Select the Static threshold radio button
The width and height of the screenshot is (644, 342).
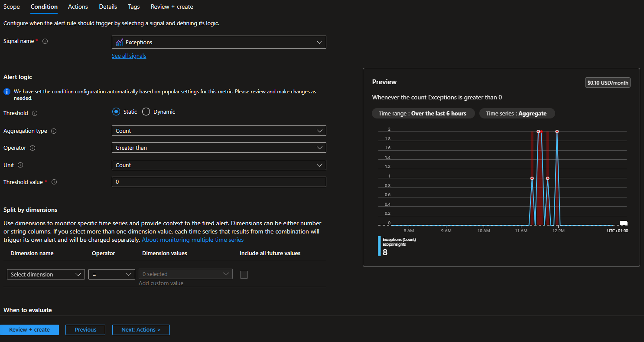click(116, 112)
